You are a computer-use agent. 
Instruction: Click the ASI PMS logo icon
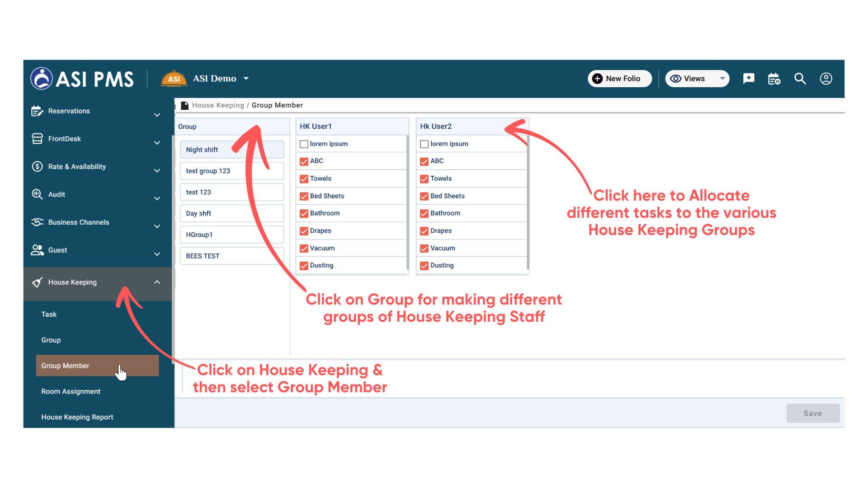42,79
